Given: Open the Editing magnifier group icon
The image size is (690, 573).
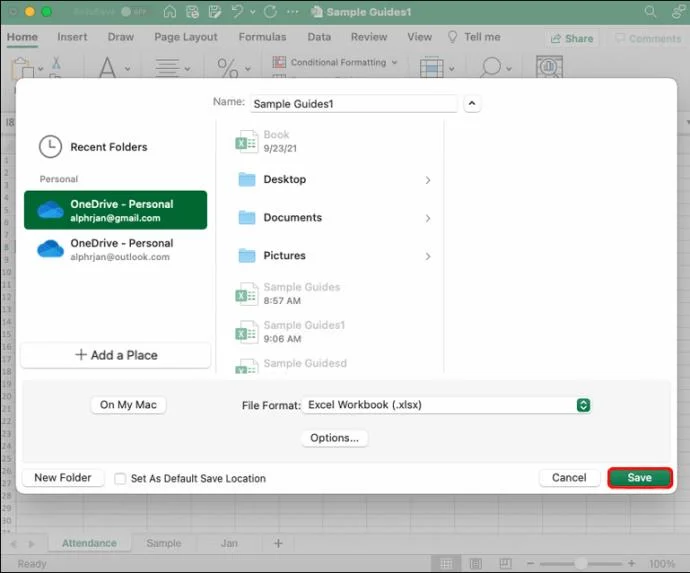Looking at the screenshot, I should (491, 67).
